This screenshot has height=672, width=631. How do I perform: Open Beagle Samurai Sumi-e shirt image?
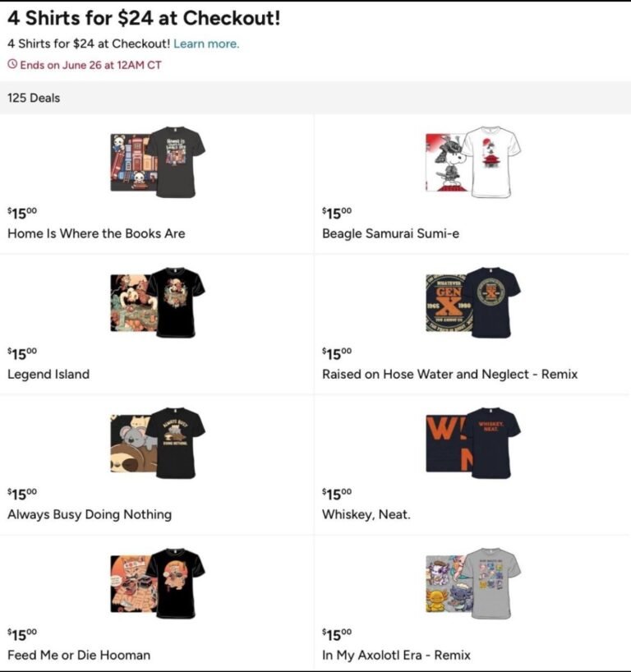[x=472, y=162]
